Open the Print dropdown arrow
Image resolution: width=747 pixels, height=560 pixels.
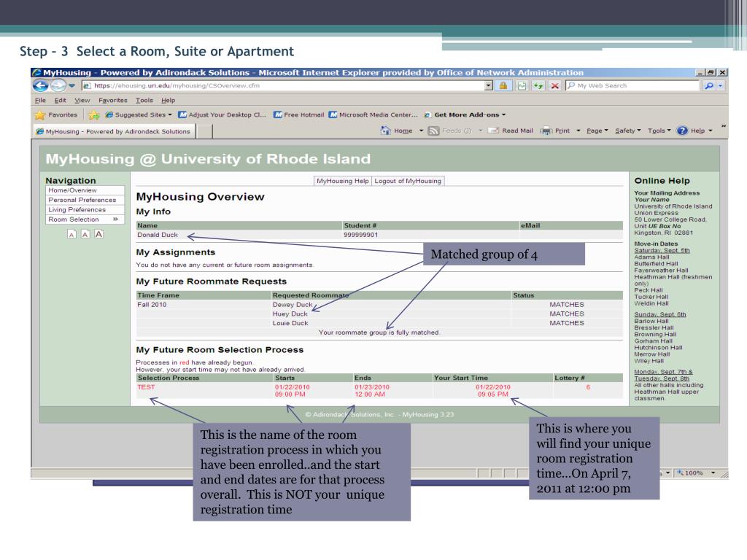tap(578, 131)
